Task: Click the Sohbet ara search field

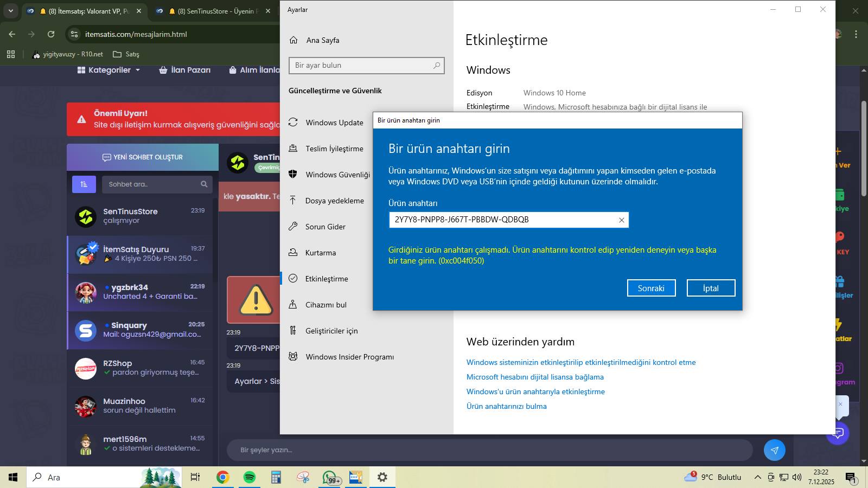Action: click(x=157, y=184)
